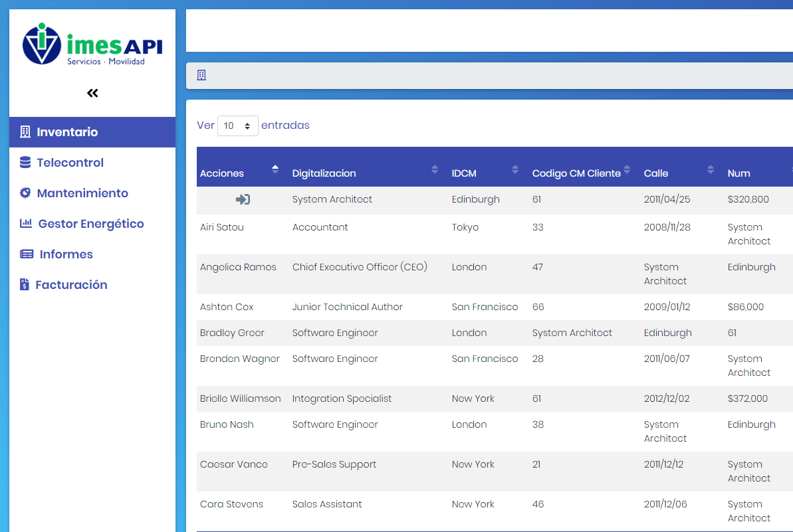This screenshot has width=793, height=532.
Task: Select the Airi Satou table row
Action: 222,227
